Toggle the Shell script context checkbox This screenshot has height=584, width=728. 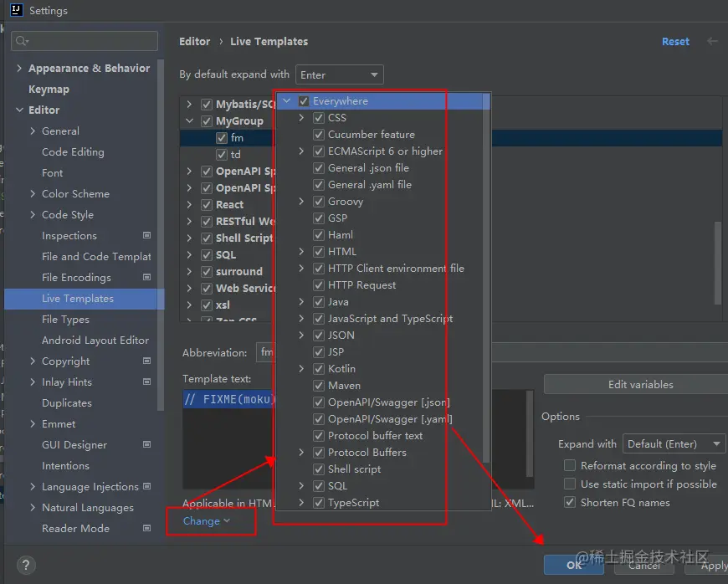[x=319, y=469]
